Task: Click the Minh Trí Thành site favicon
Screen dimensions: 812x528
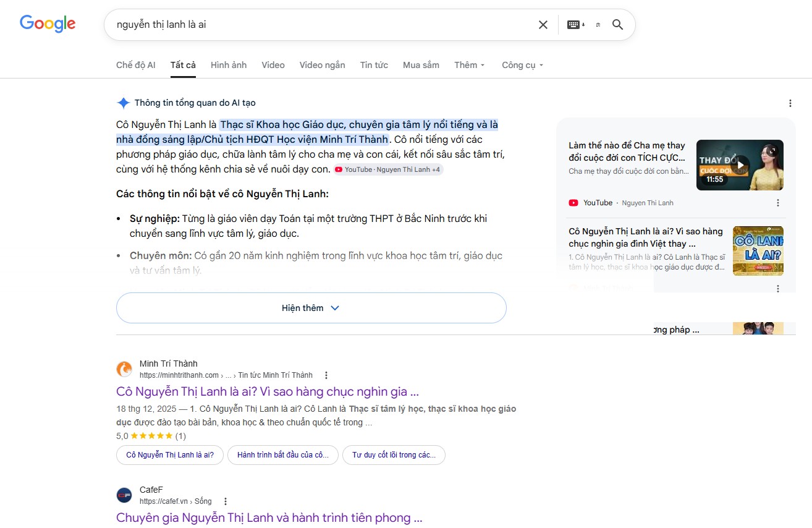Action: [124, 369]
